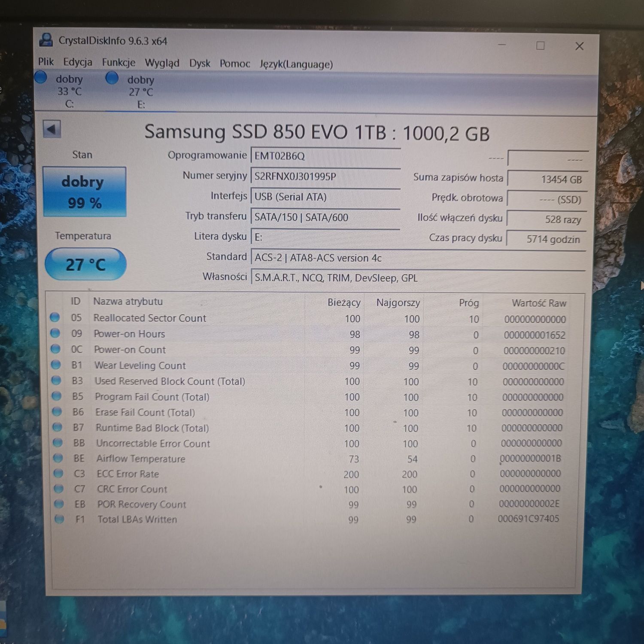
Task: Click the Oprogramowanie field EMT02B6Q
Action: coord(325,156)
